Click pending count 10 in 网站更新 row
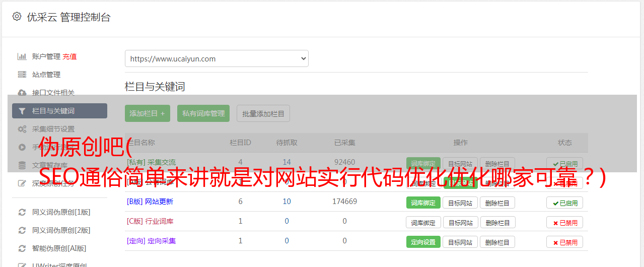 click(x=287, y=202)
